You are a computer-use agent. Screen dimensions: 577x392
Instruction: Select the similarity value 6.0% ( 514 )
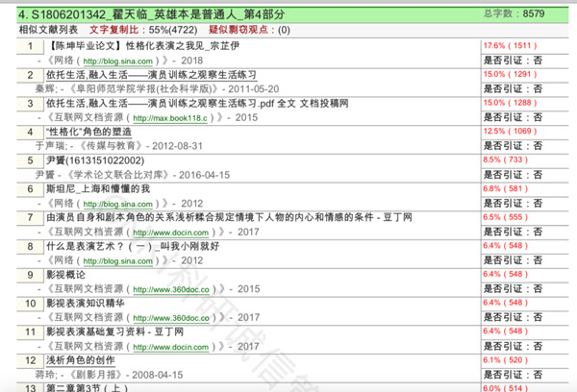[x=506, y=388]
